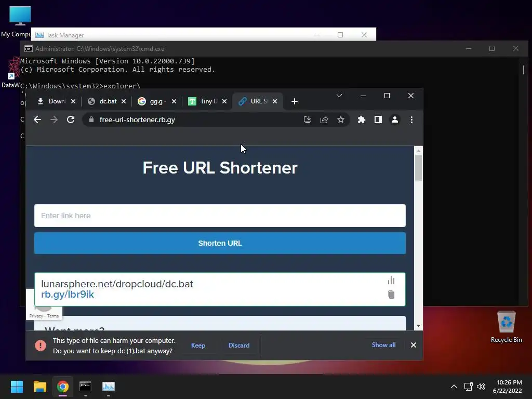Click the Free URL Shortener heading
532x399 pixels.
220,168
